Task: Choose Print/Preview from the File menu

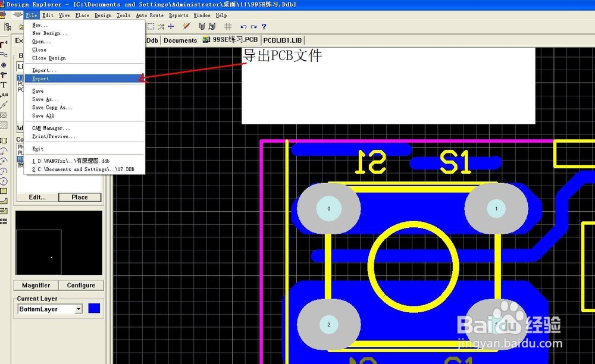Action: tap(84, 136)
